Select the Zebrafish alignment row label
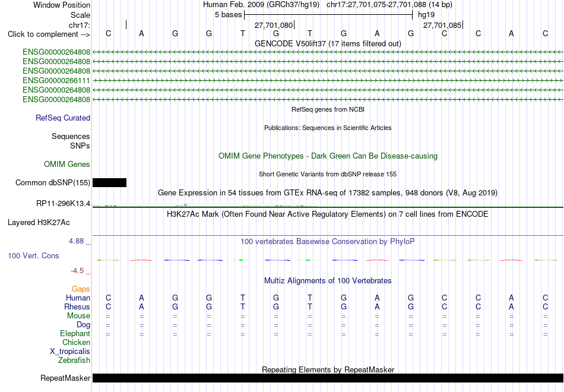The width and height of the screenshot is (564, 392). click(x=74, y=360)
